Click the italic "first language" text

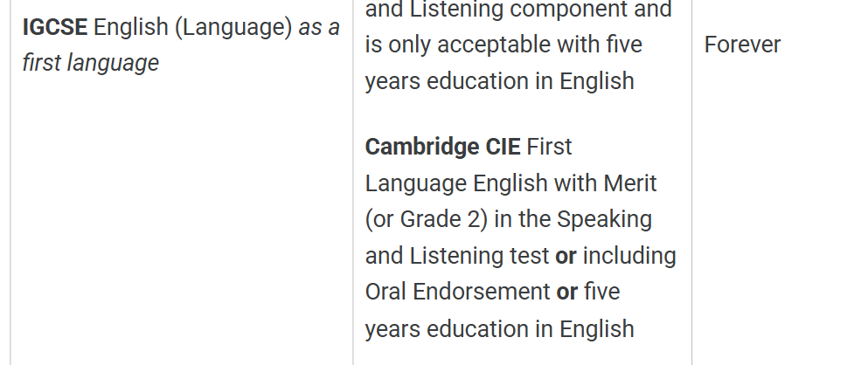pos(90,63)
